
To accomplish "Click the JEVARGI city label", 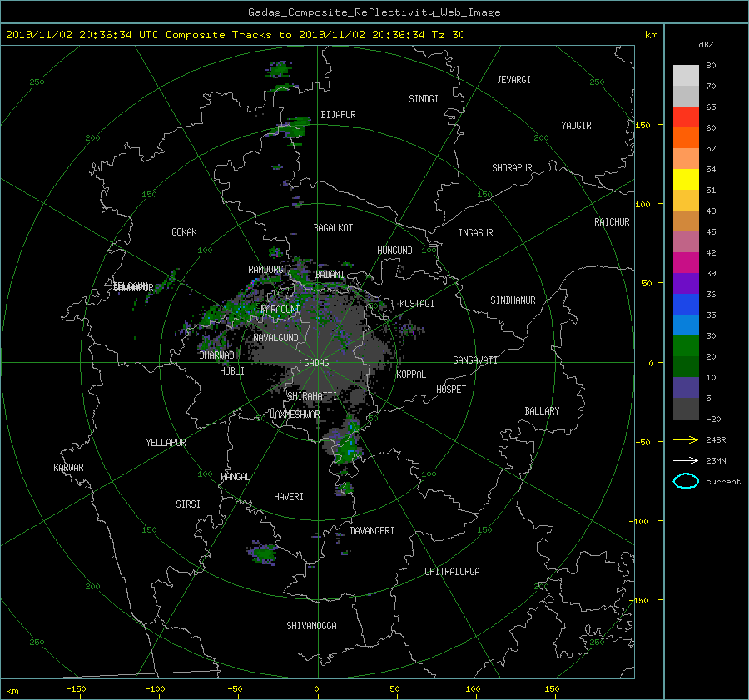I will click(513, 80).
